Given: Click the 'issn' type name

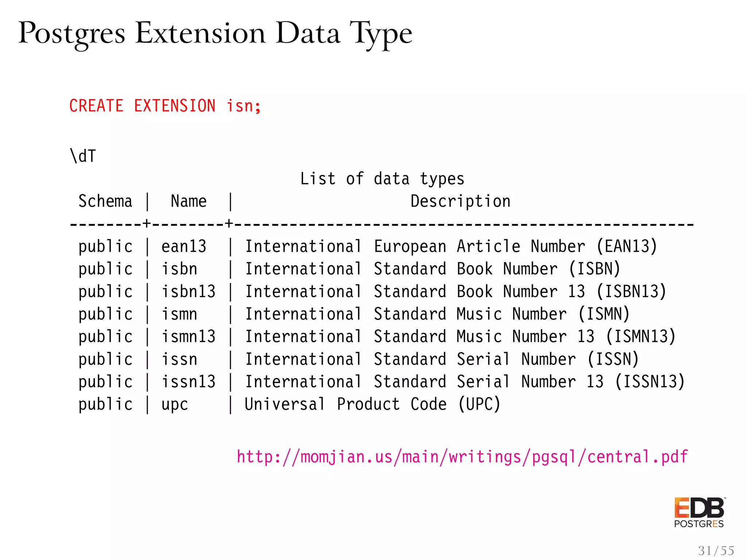Looking at the screenshot, I should coord(179,359).
